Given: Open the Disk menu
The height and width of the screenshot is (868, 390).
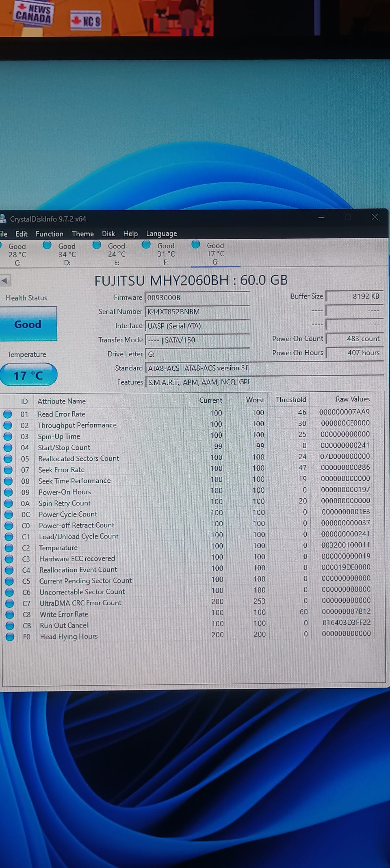Looking at the screenshot, I should (108, 234).
